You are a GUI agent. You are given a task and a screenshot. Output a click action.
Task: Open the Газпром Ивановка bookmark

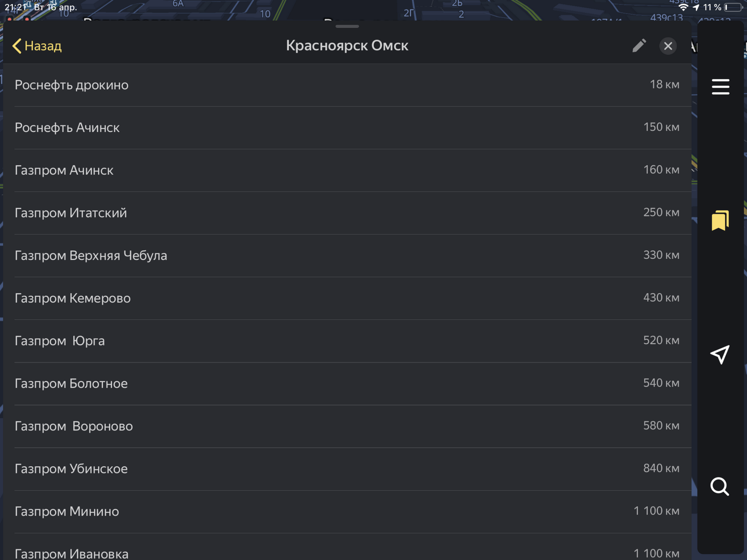[x=347, y=547]
